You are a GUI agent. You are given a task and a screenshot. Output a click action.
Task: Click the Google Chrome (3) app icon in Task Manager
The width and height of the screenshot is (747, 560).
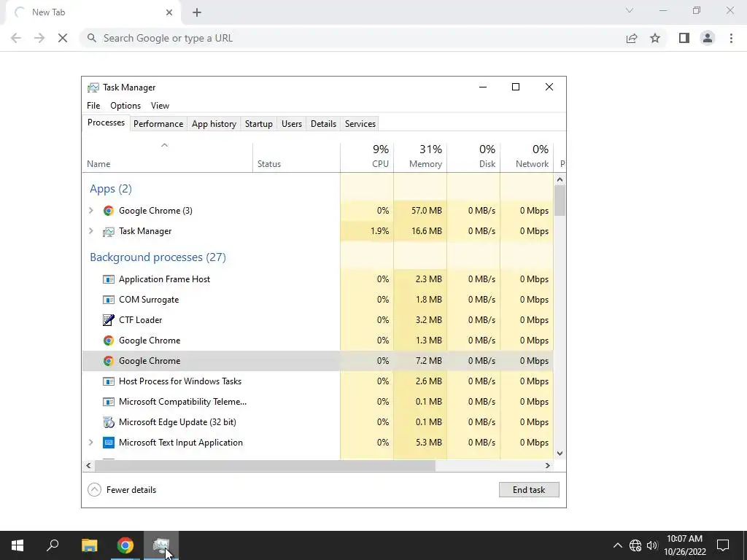click(x=109, y=211)
